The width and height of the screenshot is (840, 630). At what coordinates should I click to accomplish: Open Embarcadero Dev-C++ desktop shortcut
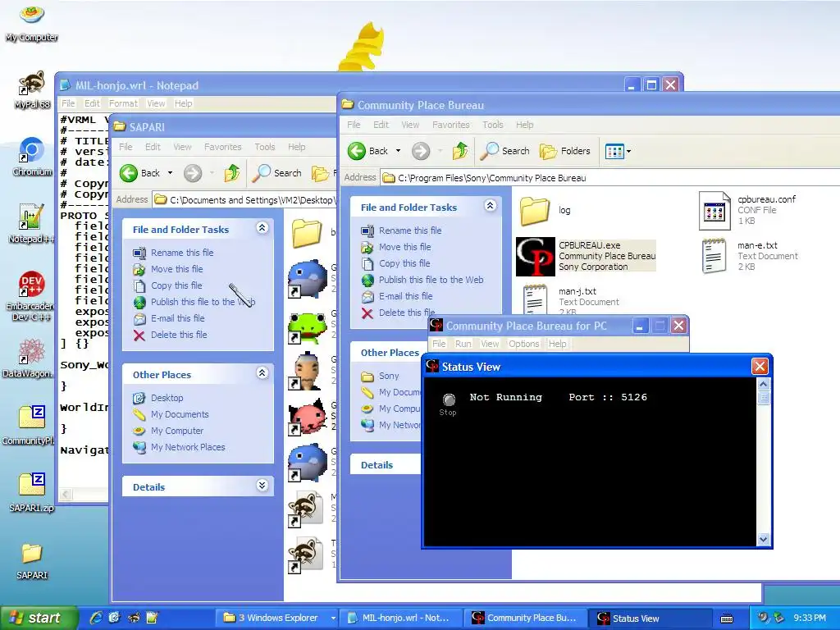pos(31,295)
